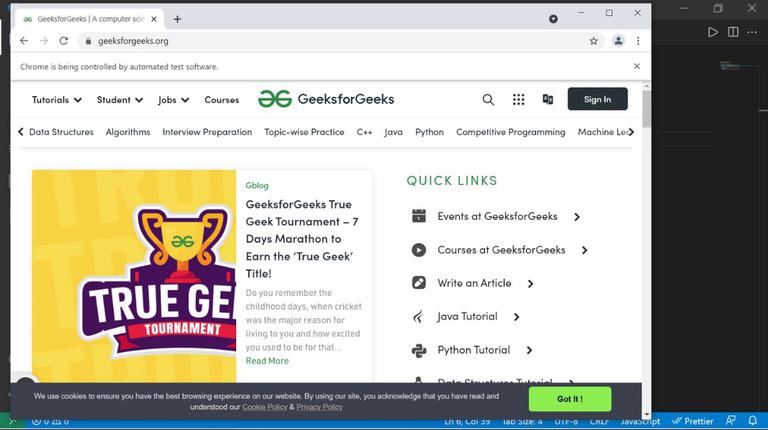Bookmark page with the star icon
The height and width of the screenshot is (430, 768).
click(x=594, y=41)
